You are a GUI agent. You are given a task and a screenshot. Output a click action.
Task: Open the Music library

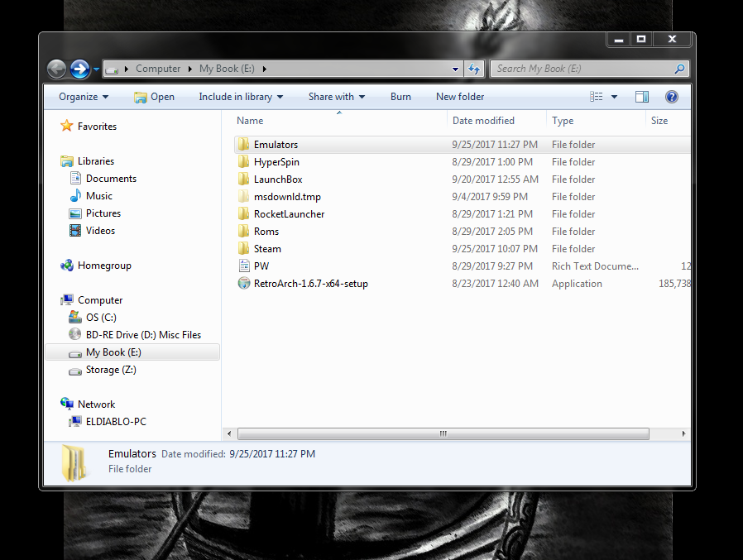(x=99, y=196)
